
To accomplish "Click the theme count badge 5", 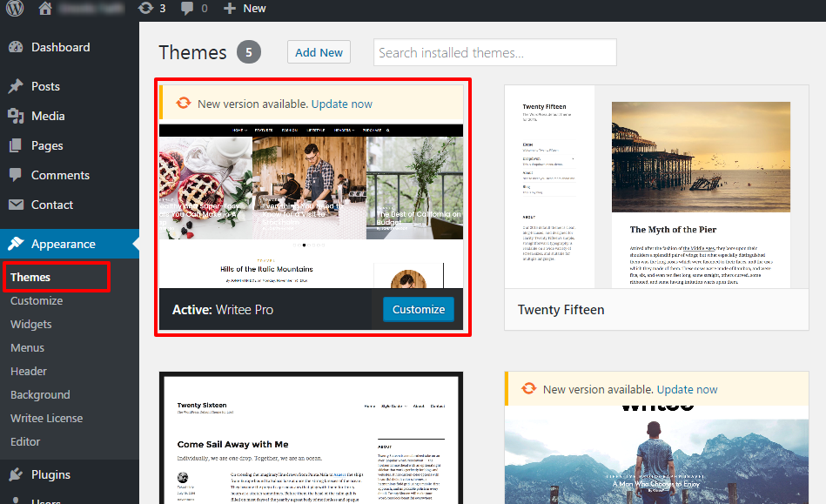I will [249, 52].
